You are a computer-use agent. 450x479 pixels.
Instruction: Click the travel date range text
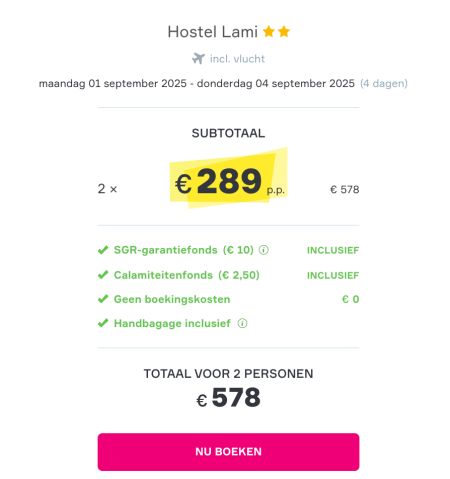[x=197, y=83]
